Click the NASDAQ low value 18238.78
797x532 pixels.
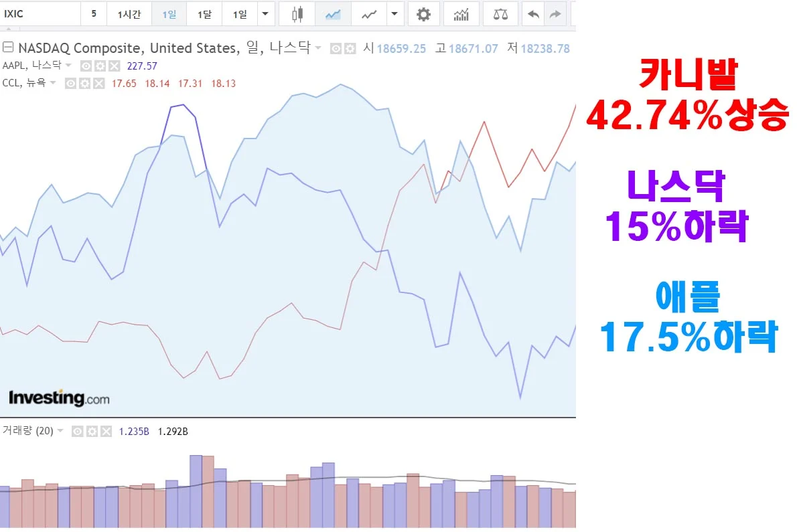point(545,49)
